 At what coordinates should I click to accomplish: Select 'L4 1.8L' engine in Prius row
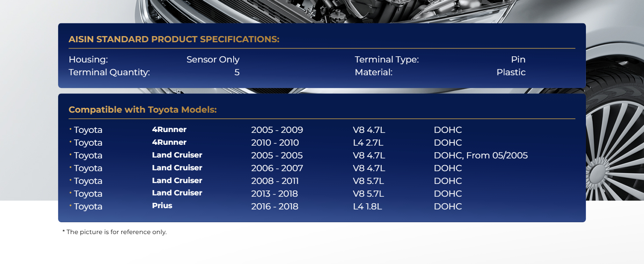[367, 207]
